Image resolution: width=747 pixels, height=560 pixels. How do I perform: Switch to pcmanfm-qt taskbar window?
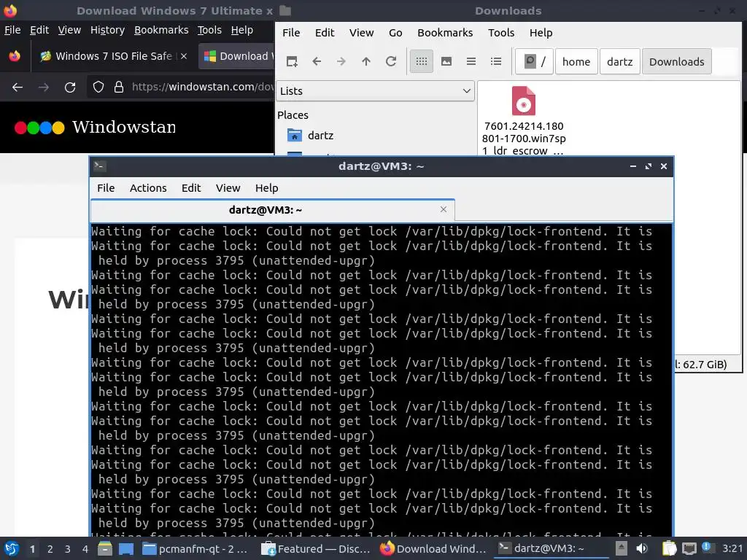click(196, 549)
